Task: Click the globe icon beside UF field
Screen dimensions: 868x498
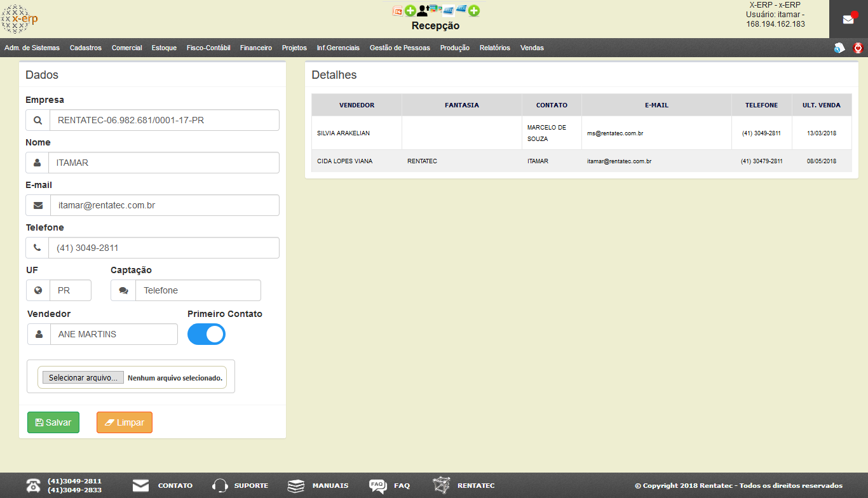Action: point(38,290)
